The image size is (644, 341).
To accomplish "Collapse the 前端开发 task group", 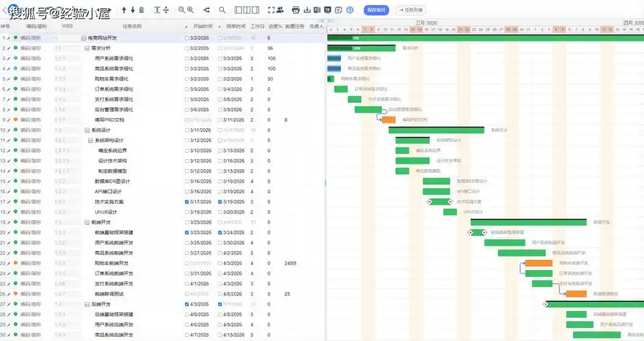I will pyautogui.click(x=88, y=222).
